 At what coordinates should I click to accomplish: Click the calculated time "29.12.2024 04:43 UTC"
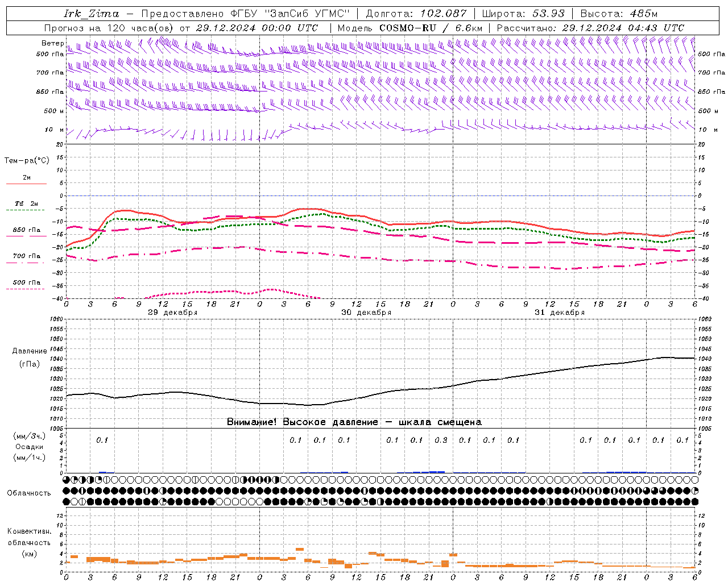click(x=623, y=28)
